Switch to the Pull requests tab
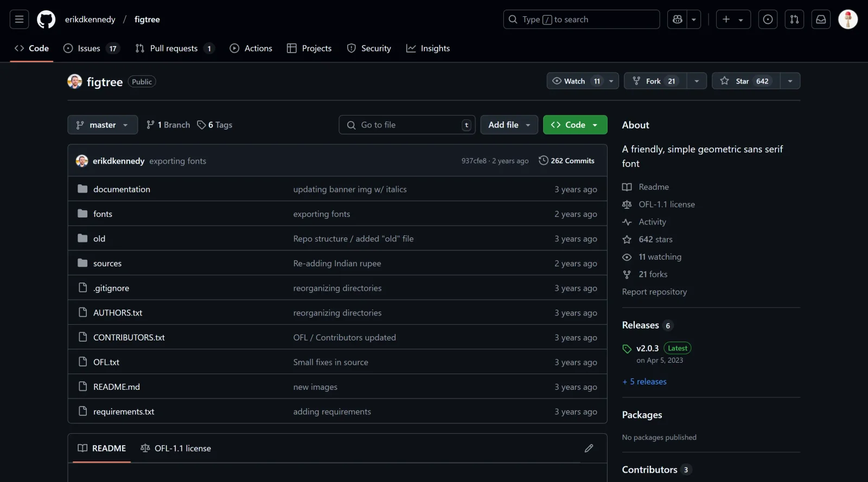The width and height of the screenshot is (868, 482). [x=175, y=48]
